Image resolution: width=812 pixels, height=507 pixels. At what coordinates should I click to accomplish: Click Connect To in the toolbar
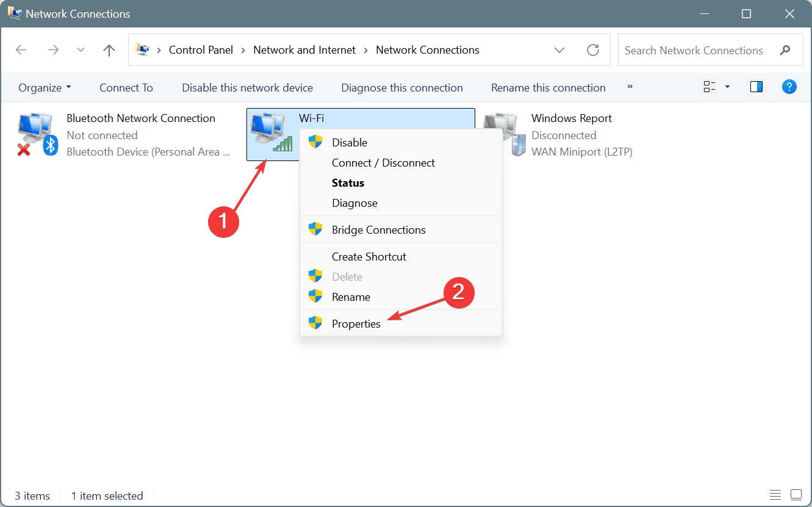pyautogui.click(x=126, y=87)
